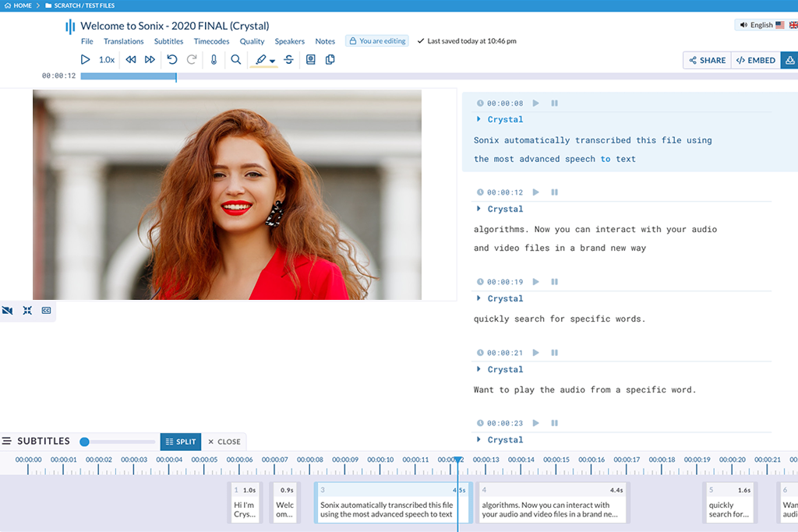Expand Crystal speaker at 00:00:08
The image size is (798, 532).
[x=478, y=119]
